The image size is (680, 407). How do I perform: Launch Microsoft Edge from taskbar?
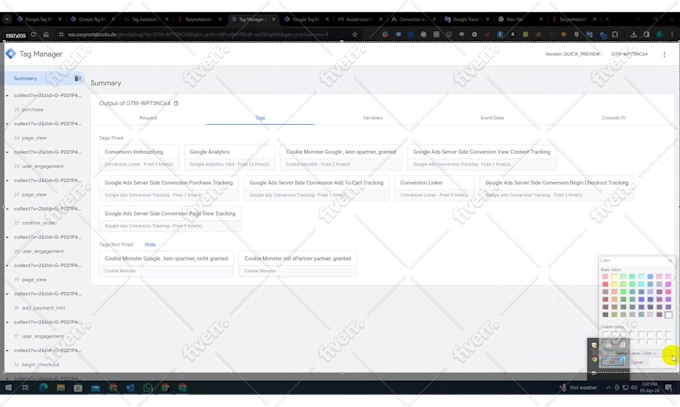[x=43, y=387]
